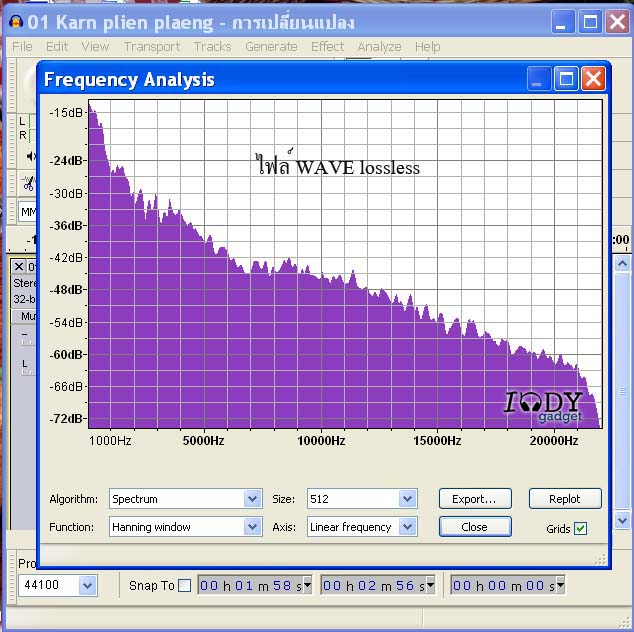This screenshot has height=632, width=634.
Task: Toggle the Grids checkbox
Action: pos(581,528)
